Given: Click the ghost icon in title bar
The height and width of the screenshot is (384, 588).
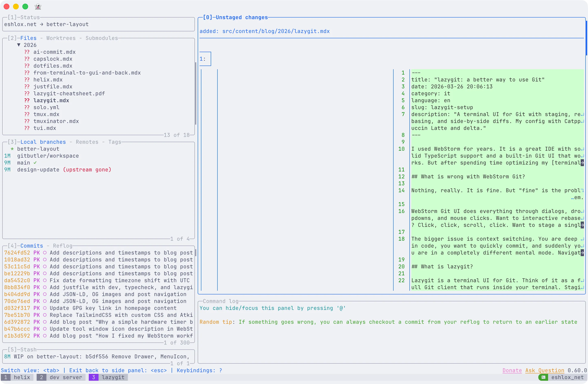Looking at the screenshot, I should click(38, 7).
